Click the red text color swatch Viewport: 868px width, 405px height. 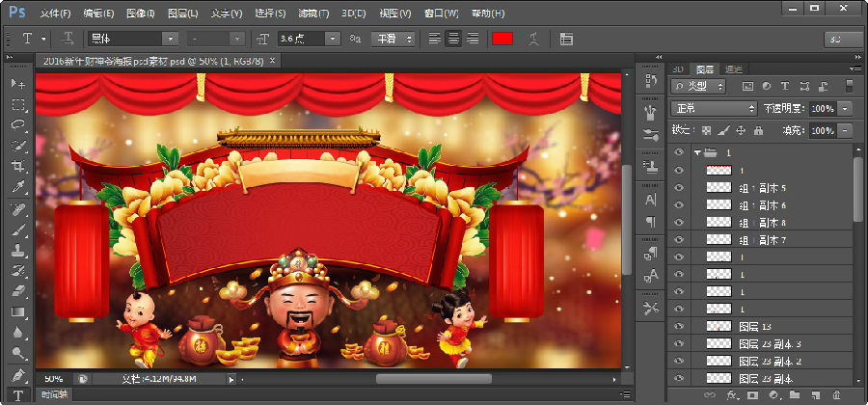(502, 39)
